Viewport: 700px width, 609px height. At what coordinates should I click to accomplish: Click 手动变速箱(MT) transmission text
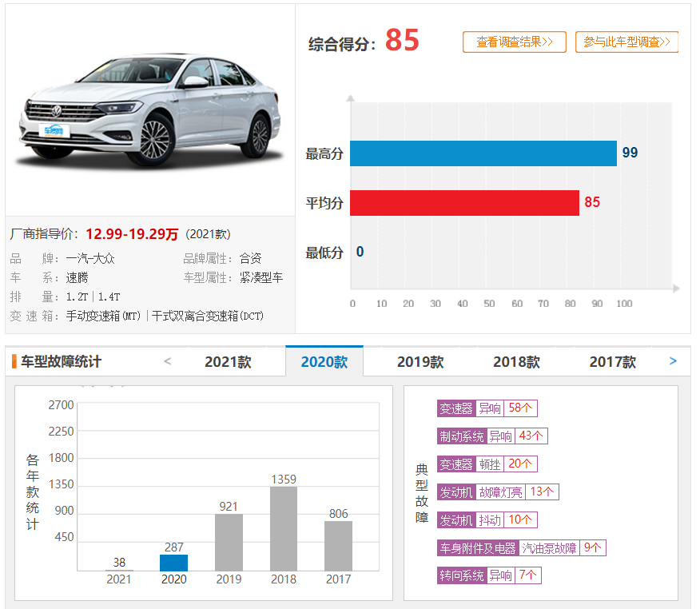click(x=103, y=316)
